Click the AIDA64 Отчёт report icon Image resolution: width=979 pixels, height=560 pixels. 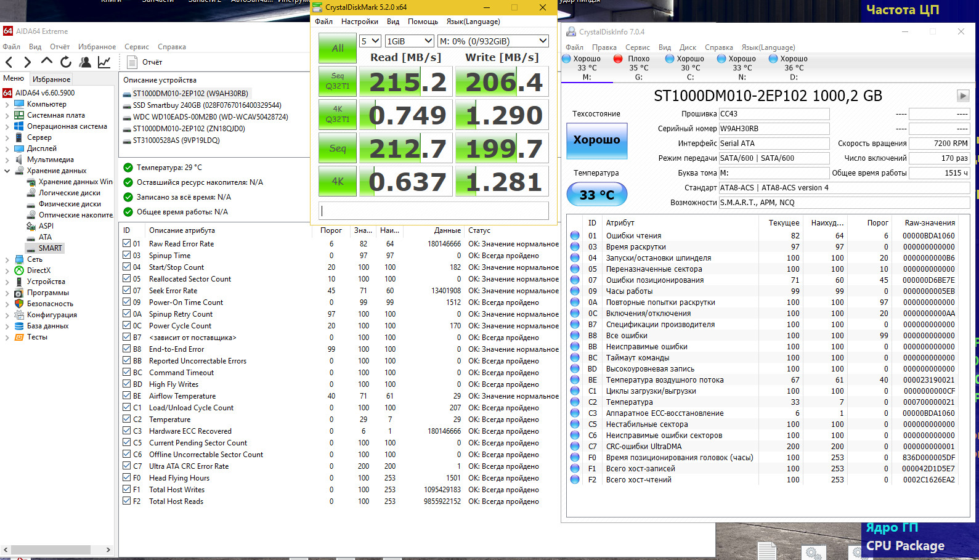[132, 62]
